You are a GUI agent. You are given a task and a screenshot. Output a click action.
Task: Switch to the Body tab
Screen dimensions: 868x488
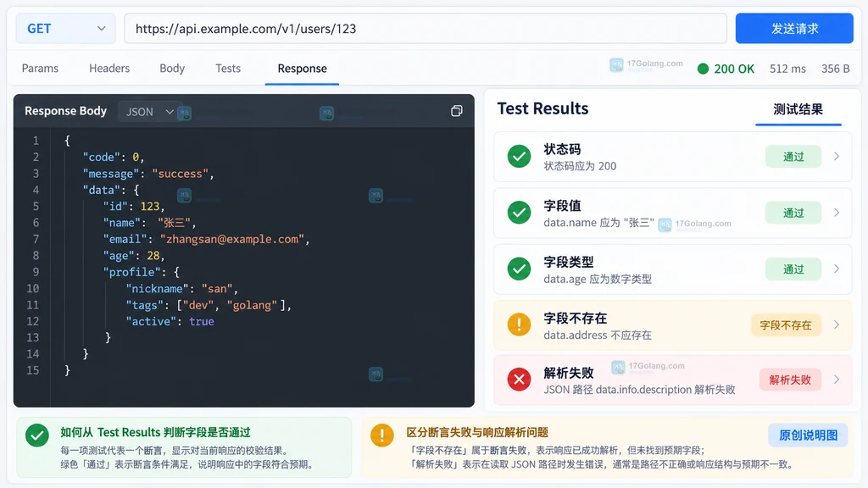click(172, 68)
